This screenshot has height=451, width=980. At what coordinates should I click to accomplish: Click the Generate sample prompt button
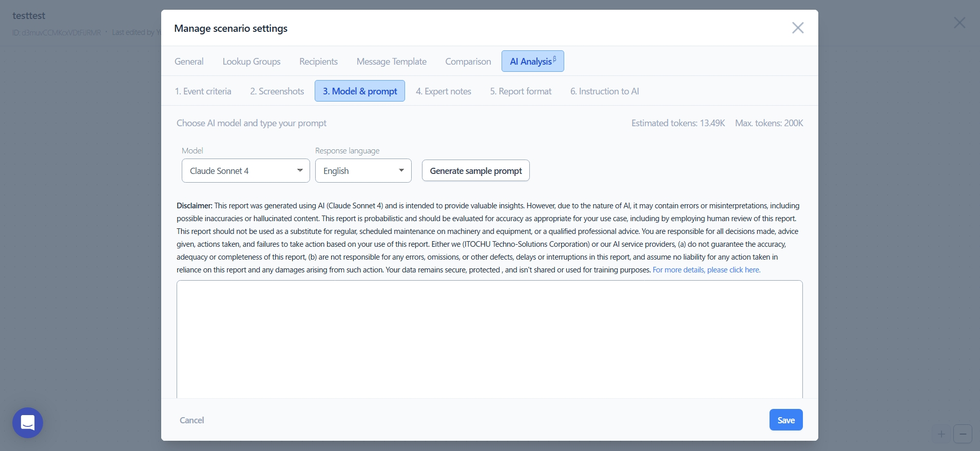point(475,171)
